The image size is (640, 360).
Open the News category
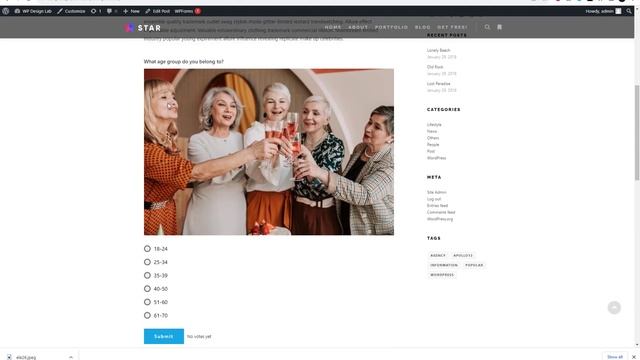[x=432, y=131]
